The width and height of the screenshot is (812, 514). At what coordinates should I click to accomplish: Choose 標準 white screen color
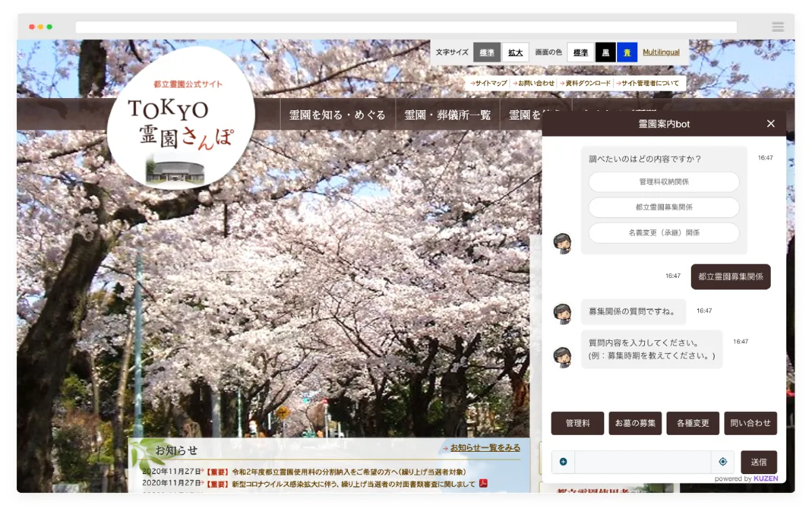tap(580, 52)
